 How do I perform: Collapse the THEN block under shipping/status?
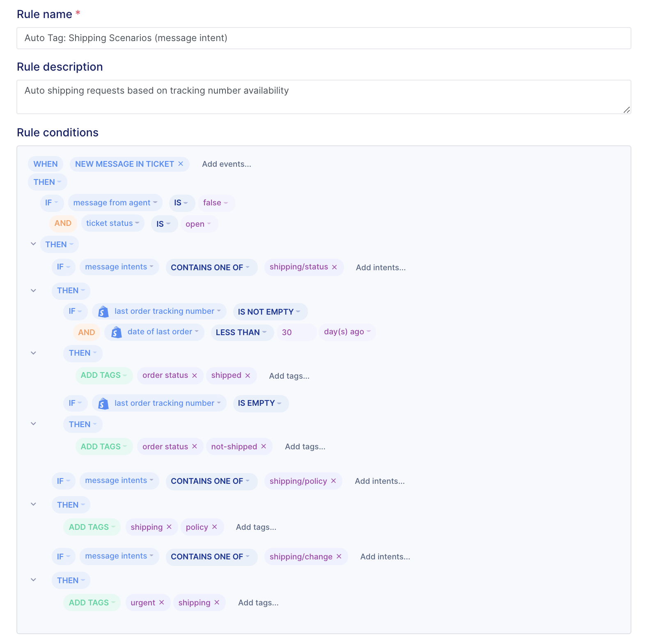click(x=34, y=290)
